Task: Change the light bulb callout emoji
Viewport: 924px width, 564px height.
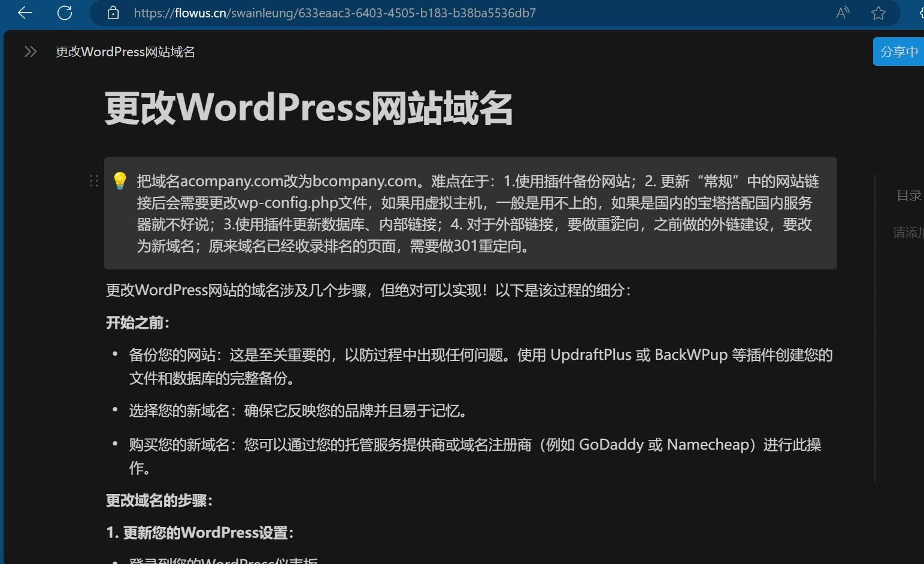Action: pos(120,181)
